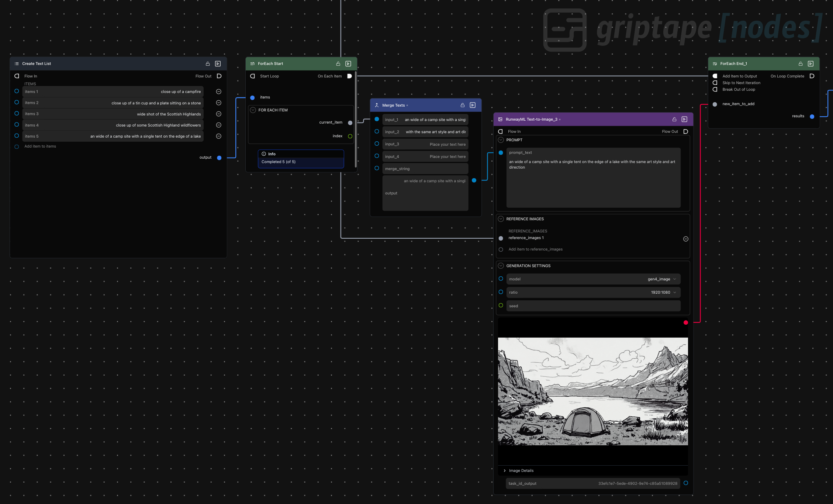Click the merge_string field
The image size is (833, 504).
tap(425, 169)
